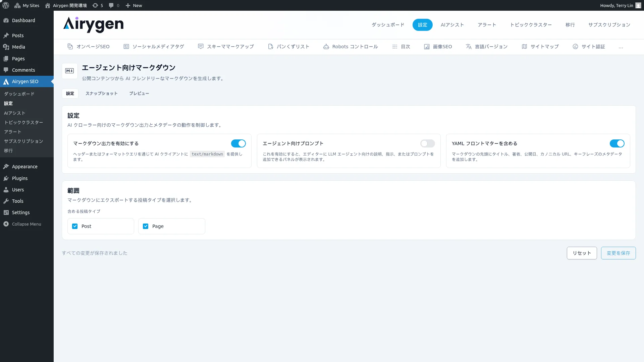Screen dimensions: 644x362
Task: Open the オンページSEO settings section
Action: tap(89, 47)
